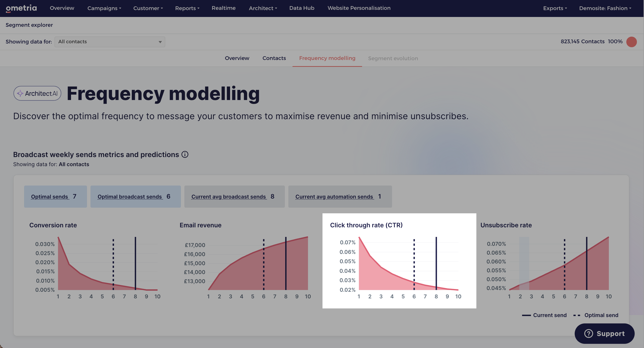
Task: Click the Optimal broadcast sends link
Action: [130, 197]
